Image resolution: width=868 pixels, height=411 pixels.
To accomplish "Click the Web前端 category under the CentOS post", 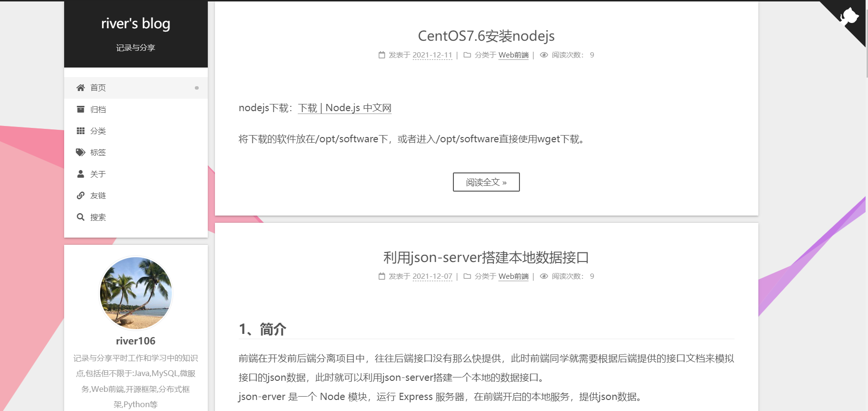I will coord(514,55).
